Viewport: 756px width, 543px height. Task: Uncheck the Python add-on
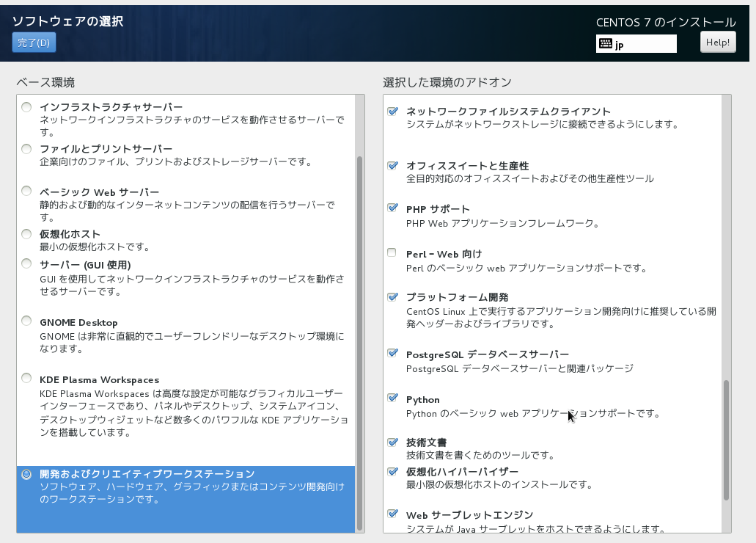tap(392, 398)
